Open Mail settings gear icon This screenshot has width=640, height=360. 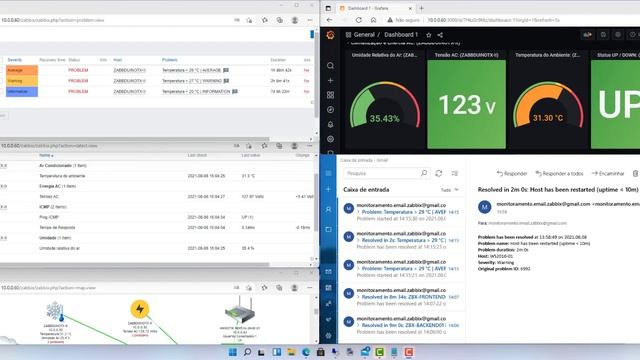click(328, 336)
